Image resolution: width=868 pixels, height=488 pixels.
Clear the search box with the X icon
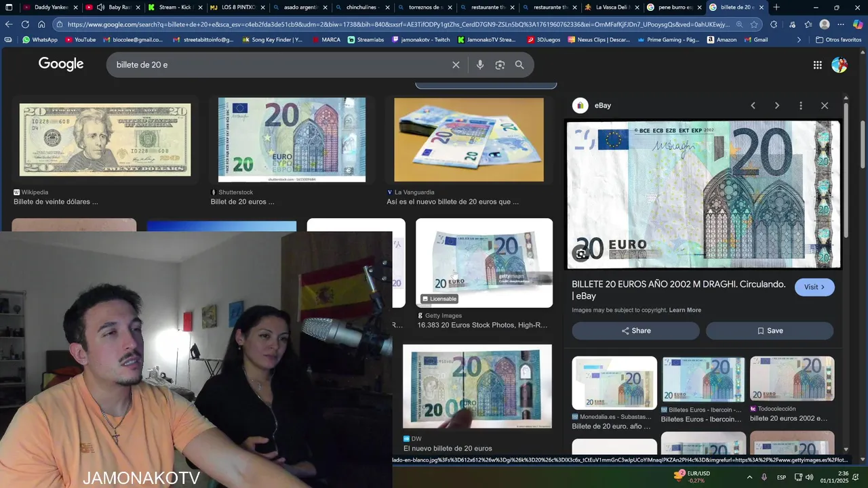pyautogui.click(x=456, y=65)
